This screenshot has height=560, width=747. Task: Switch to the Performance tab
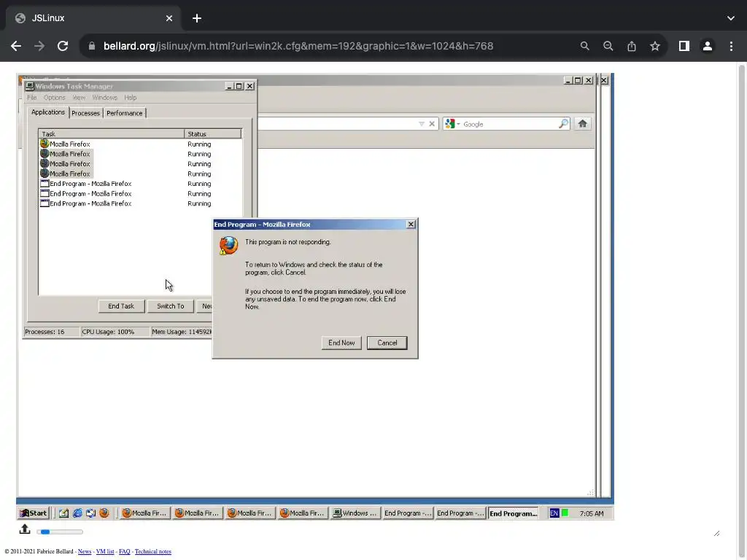(x=124, y=113)
